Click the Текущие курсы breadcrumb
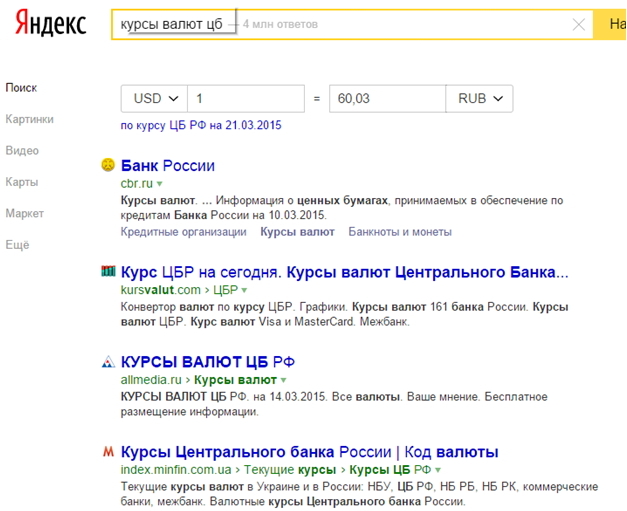 click(x=290, y=469)
